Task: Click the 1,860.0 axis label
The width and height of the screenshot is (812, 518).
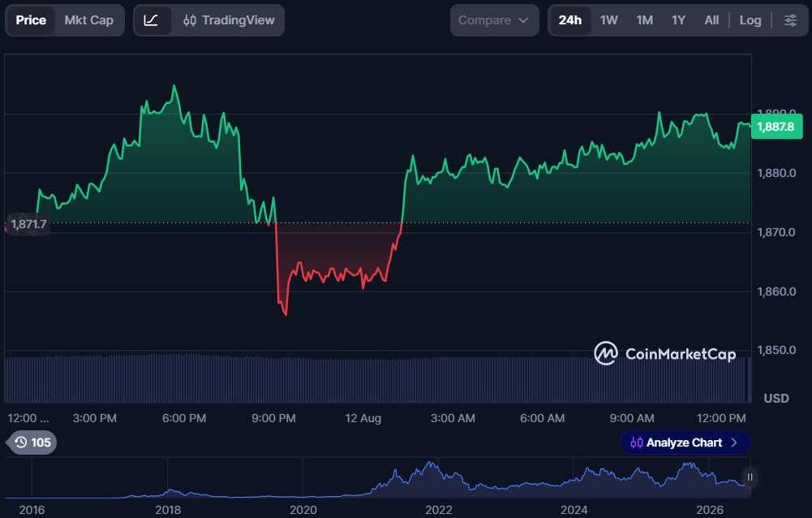Action: 776,291
